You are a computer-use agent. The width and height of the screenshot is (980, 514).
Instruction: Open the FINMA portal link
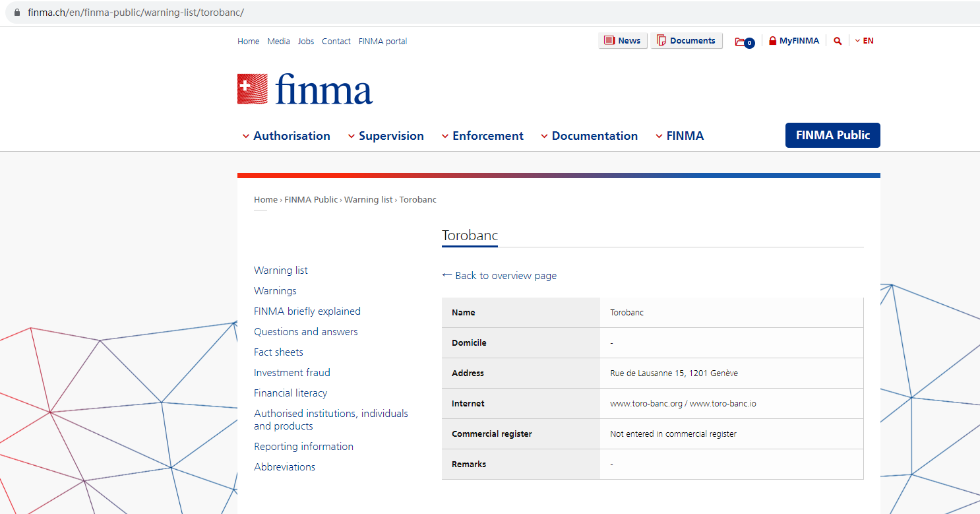383,42
